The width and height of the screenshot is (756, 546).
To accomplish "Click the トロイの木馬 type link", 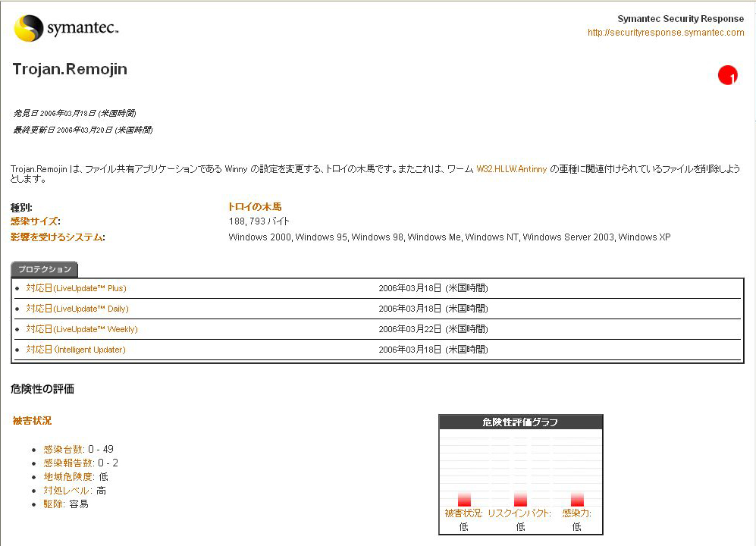I will click(255, 207).
